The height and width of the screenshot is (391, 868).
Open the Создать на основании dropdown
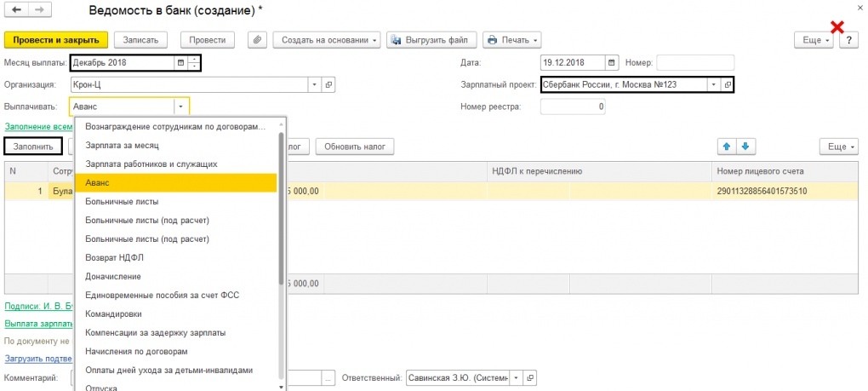click(x=326, y=40)
